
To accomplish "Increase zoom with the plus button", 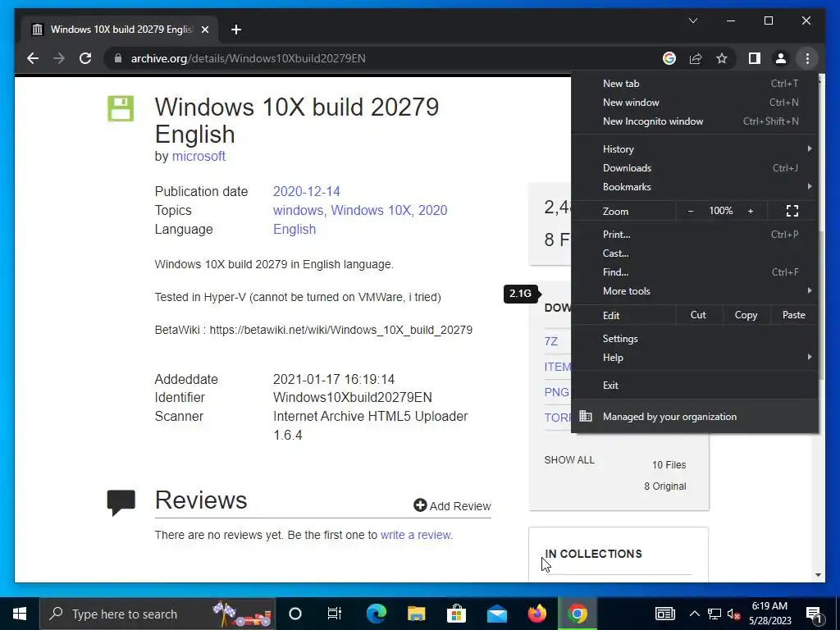I will [751, 211].
